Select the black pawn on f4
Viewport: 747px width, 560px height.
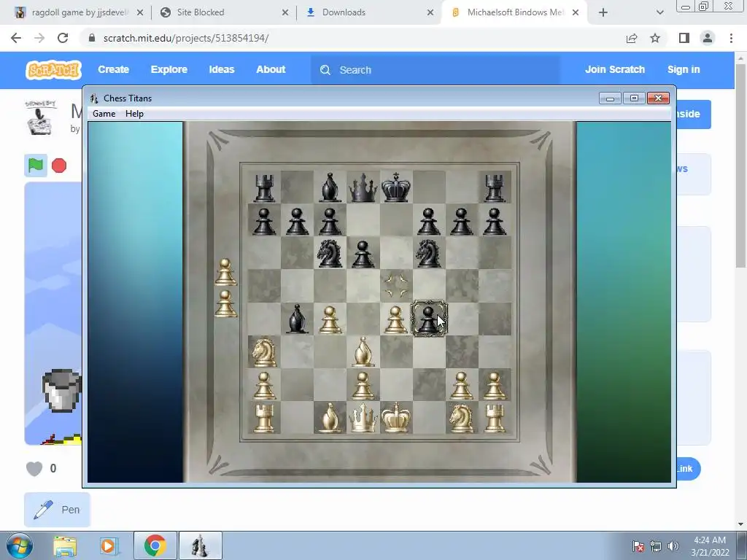pyautogui.click(x=429, y=319)
